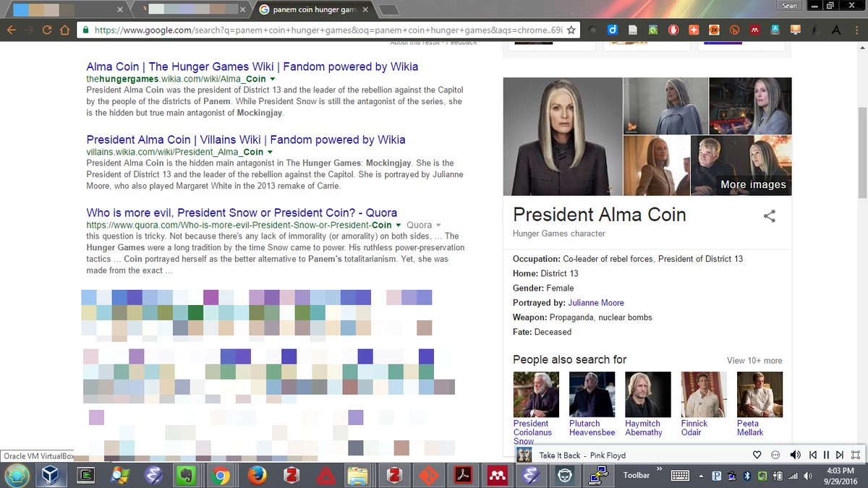Open the large Alma Coin portrait image

point(563,137)
